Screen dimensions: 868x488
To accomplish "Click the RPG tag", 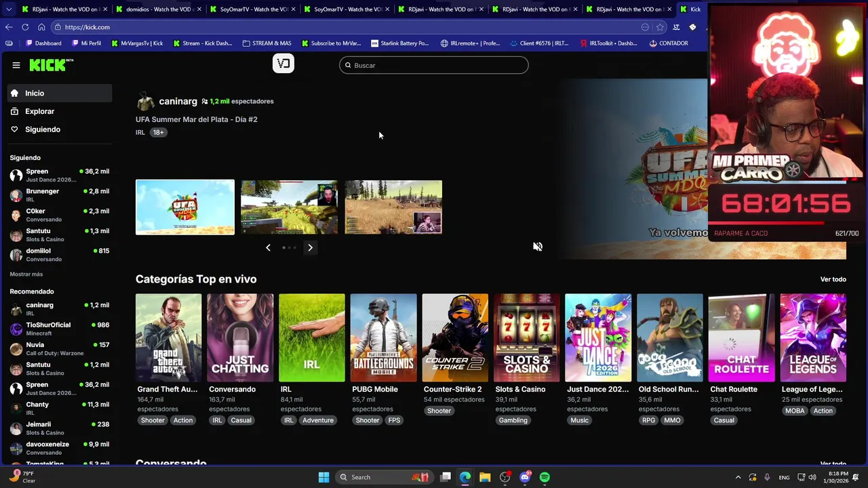I will point(649,420).
